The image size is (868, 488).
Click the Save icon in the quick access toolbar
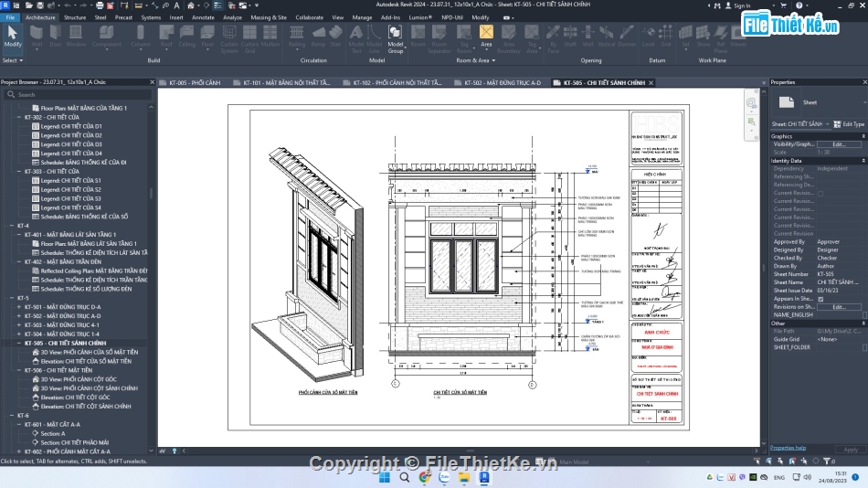point(39,5)
